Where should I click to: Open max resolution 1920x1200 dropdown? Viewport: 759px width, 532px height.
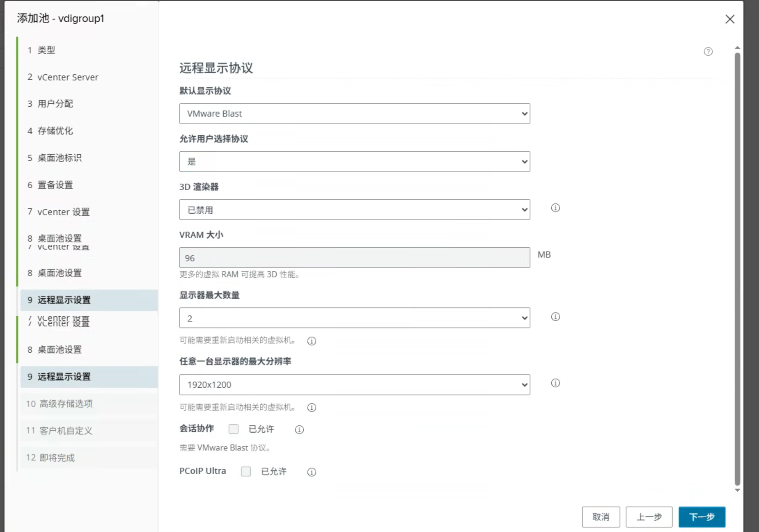[x=355, y=385]
